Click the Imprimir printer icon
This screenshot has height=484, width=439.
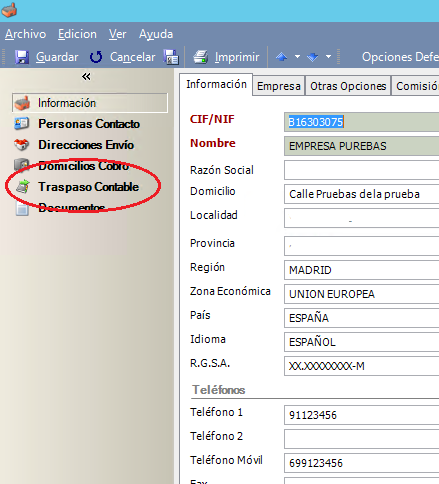pos(201,57)
